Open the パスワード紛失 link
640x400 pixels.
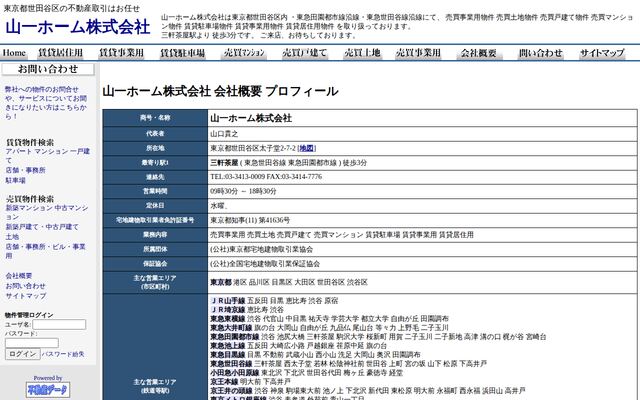tap(63, 354)
